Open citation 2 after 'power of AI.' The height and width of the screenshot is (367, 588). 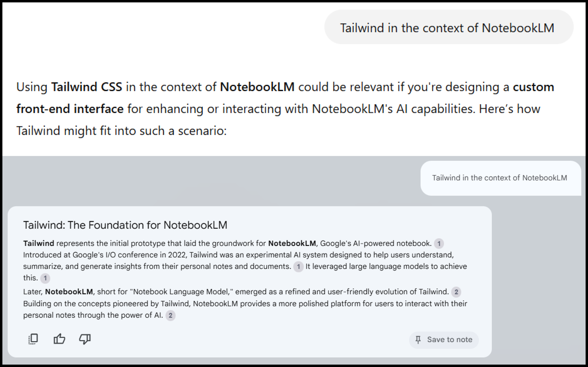pyautogui.click(x=170, y=316)
